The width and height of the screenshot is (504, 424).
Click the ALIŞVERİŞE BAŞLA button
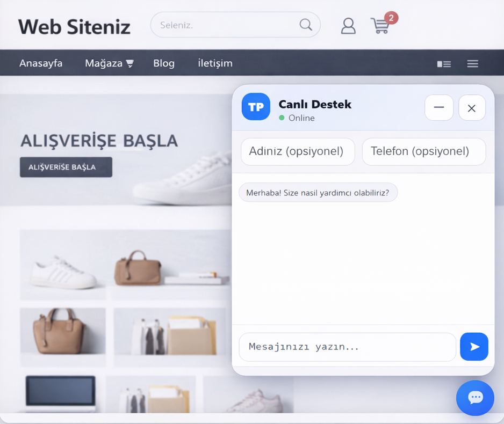[x=66, y=167]
